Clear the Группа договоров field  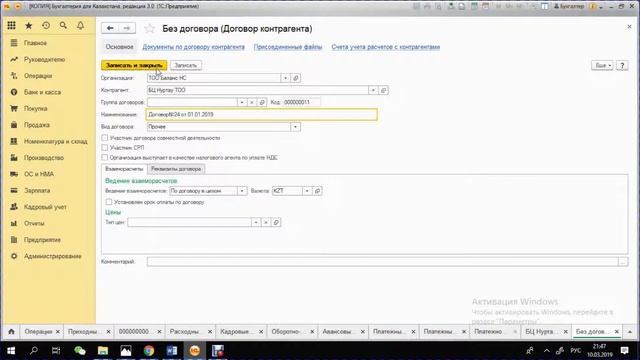(252, 102)
